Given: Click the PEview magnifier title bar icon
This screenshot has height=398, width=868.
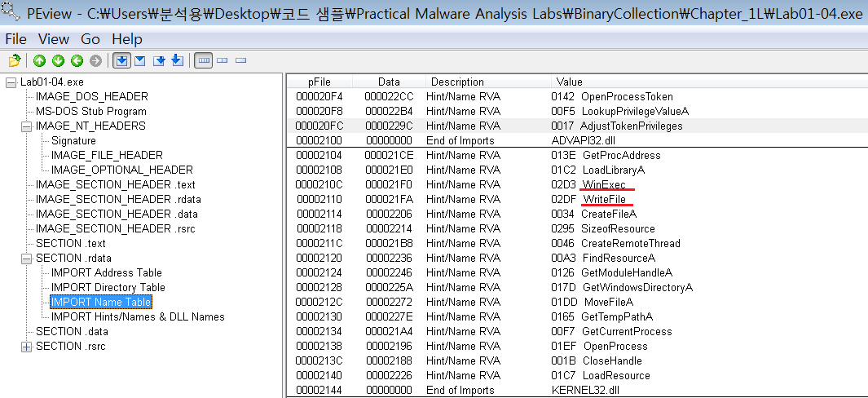Looking at the screenshot, I should [x=10, y=12].
